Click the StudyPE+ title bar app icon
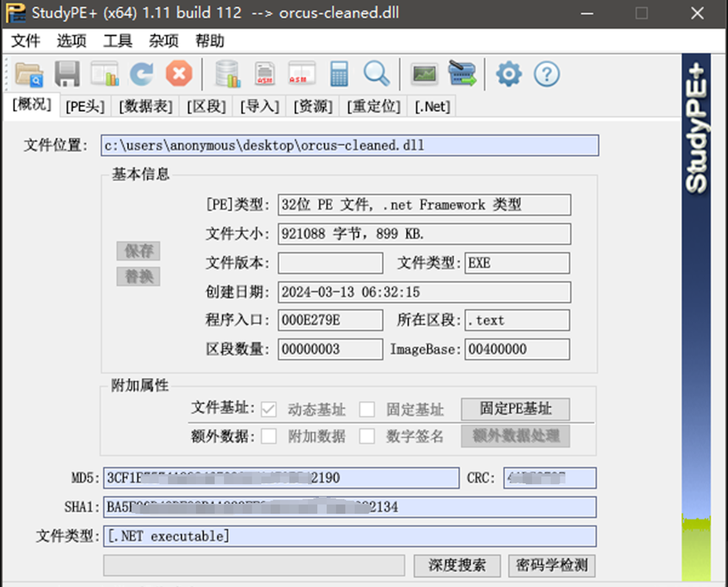The width and height of the screenshot is (728, 587). coord(15,13)
